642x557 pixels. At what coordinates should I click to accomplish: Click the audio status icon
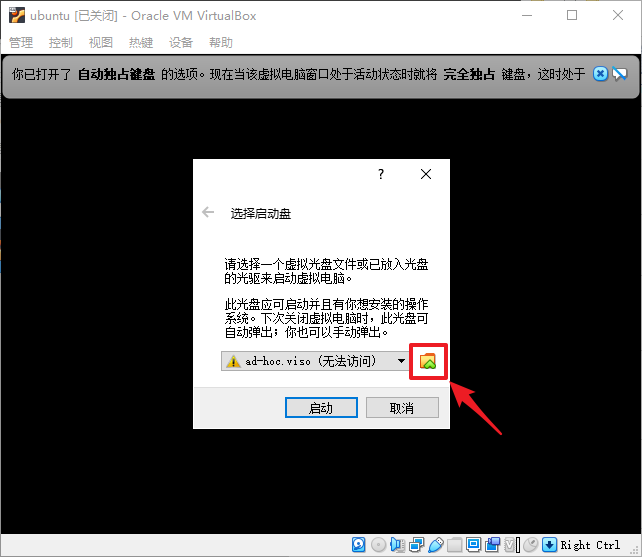[397, 545]
